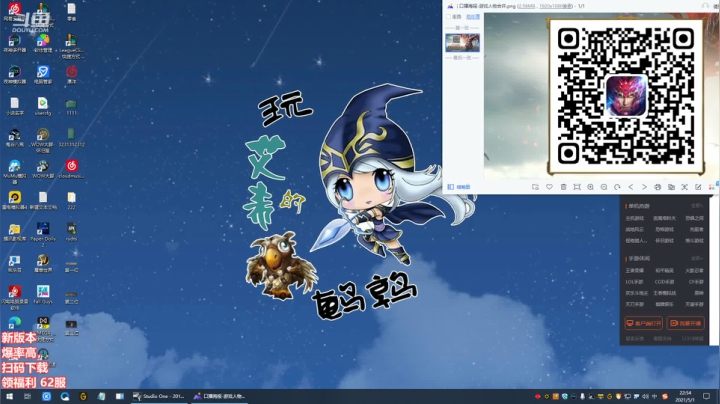Select the Paper Dolls 2 desktop icon
The width and height of the screenshot is (720, 404).
tap(43, 234)
